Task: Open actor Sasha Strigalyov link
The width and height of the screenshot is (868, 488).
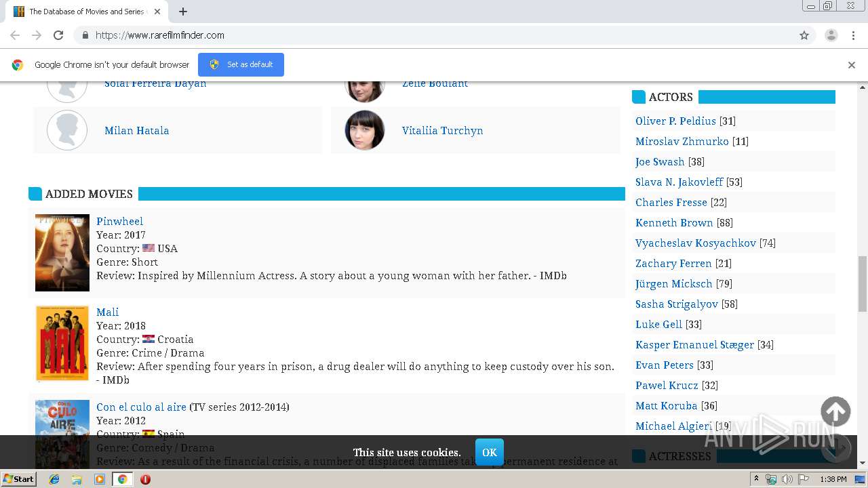Action: coord(677,304)
